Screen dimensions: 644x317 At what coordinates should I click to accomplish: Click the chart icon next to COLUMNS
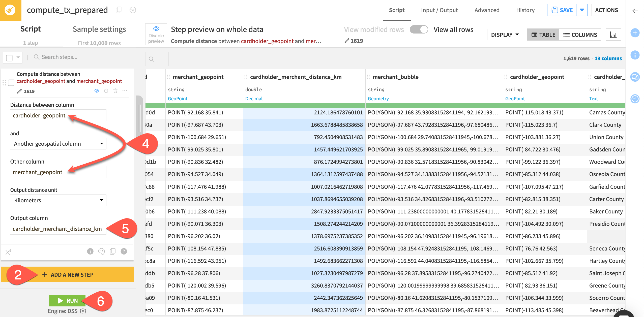(x=613, y=35)
